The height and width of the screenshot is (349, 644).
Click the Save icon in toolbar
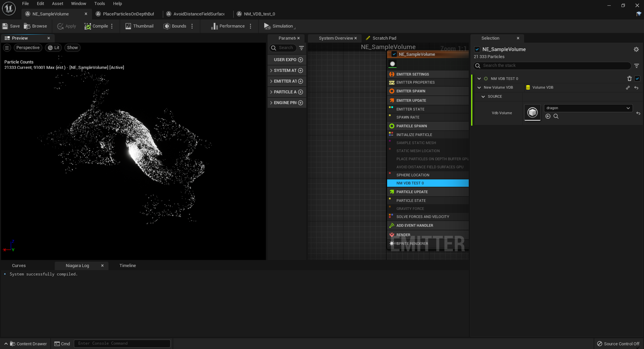[x=5, y=26]
